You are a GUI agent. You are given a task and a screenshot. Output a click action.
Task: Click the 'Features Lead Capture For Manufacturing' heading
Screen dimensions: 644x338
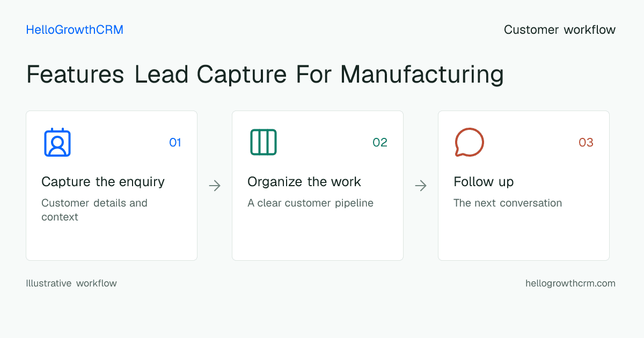click(x=265, y=75)
